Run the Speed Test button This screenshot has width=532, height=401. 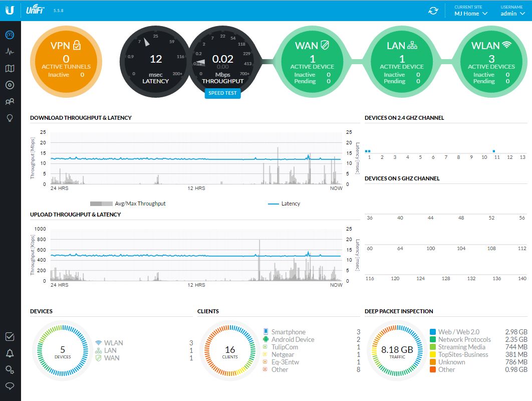pyautogui.click(x=222, y=93)
